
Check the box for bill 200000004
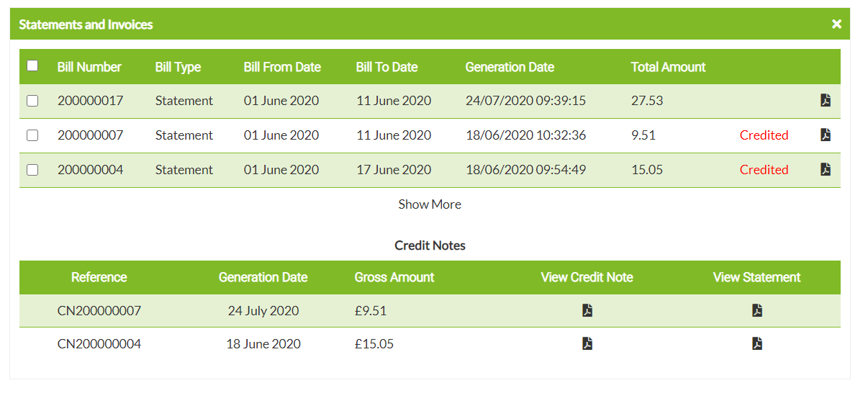(x=32, y=170)
